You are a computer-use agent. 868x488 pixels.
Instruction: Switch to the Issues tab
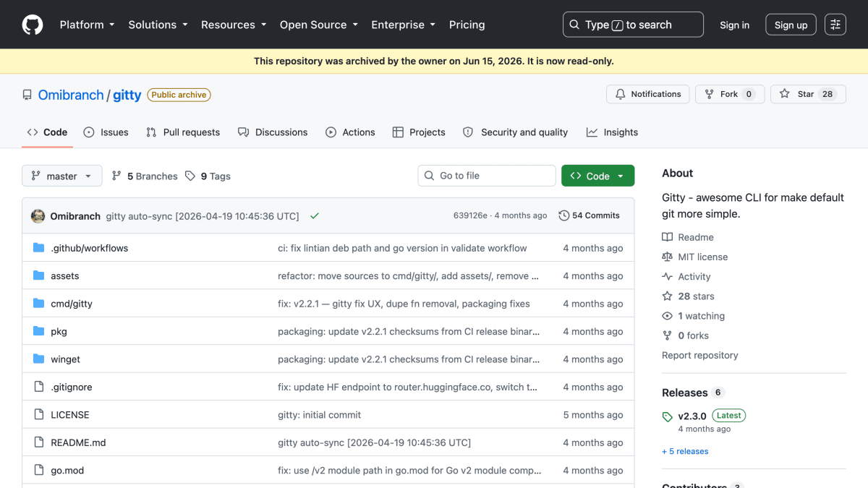[106, 132]
